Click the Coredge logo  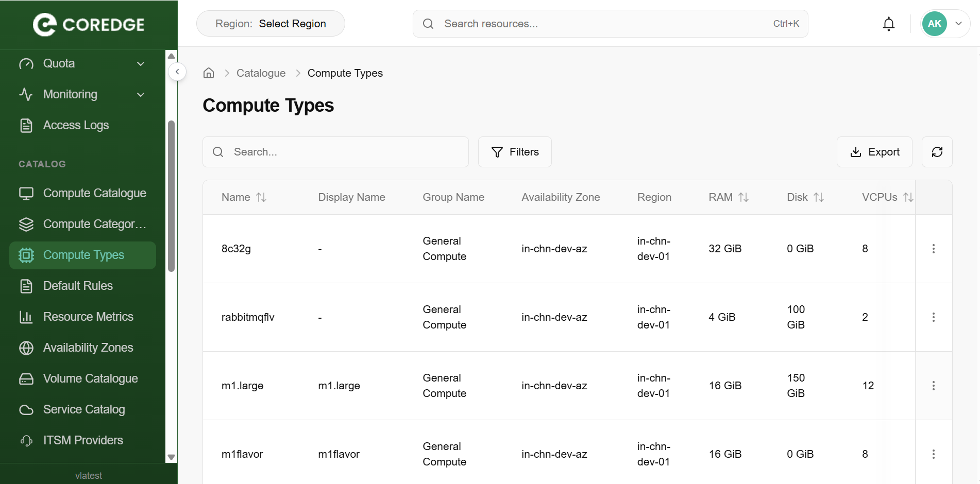(89, 24)
